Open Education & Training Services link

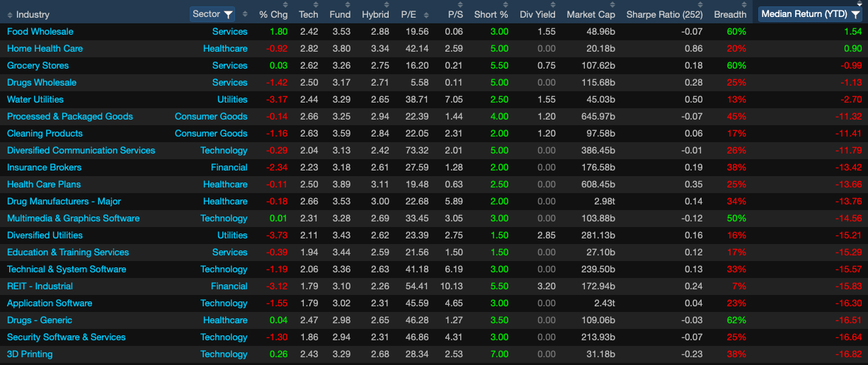[x=68, y=253]
